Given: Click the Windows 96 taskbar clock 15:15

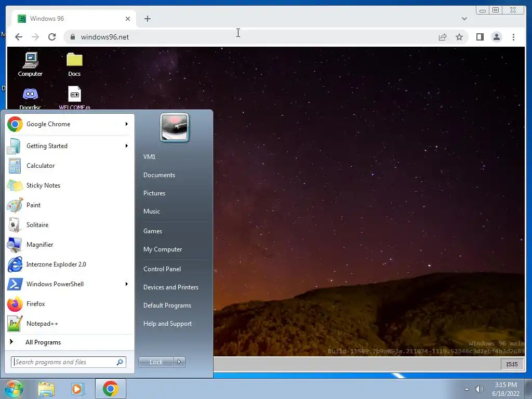Looking at the screenshot, I should (512, 364).
